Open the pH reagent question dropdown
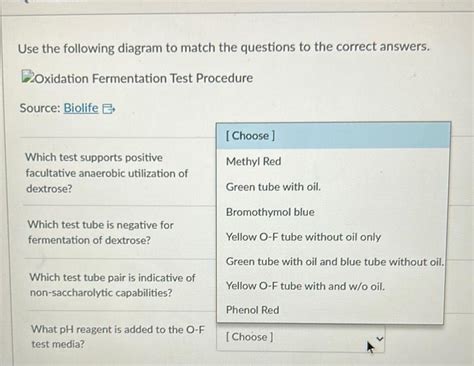Viewport: 474px width, 366px height. [300, 338]
